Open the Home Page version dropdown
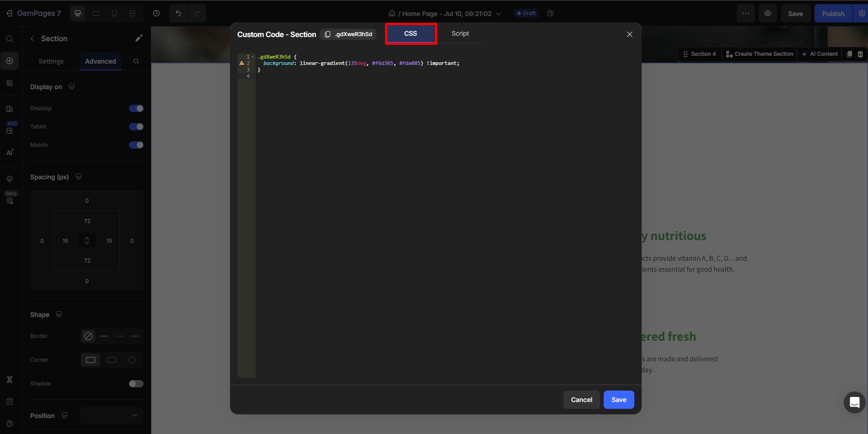The image size is (868, 434). pyautogui.click(x=499, y=13)
